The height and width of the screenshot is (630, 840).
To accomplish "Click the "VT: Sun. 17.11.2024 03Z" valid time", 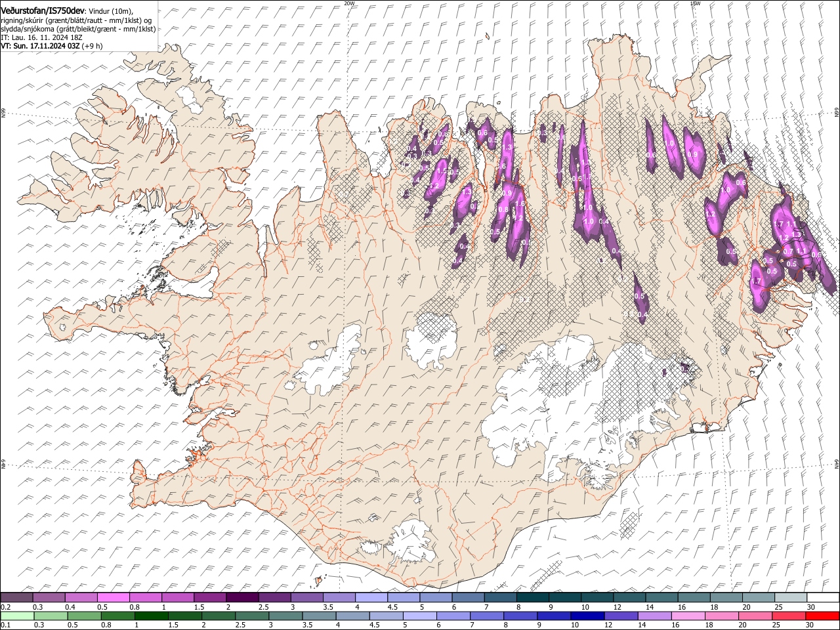I will click(x=41, y=46).
